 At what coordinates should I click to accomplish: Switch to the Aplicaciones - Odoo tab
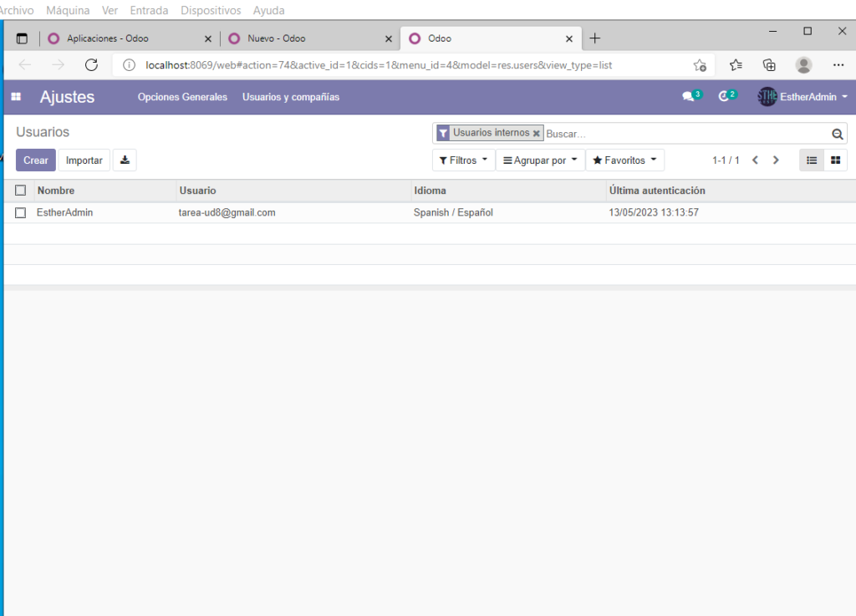pyautogui.click(x=125, y=38)
